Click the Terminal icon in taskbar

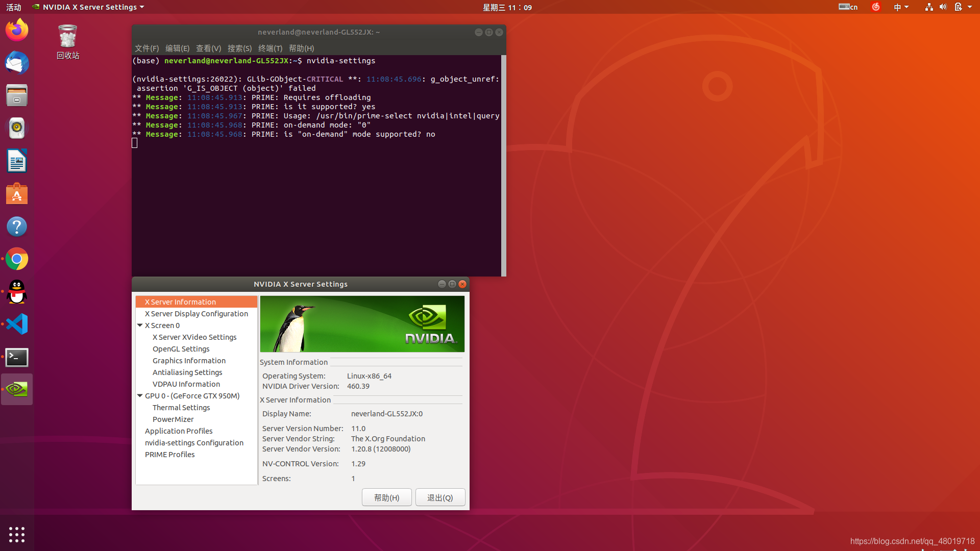coord(16,357)
